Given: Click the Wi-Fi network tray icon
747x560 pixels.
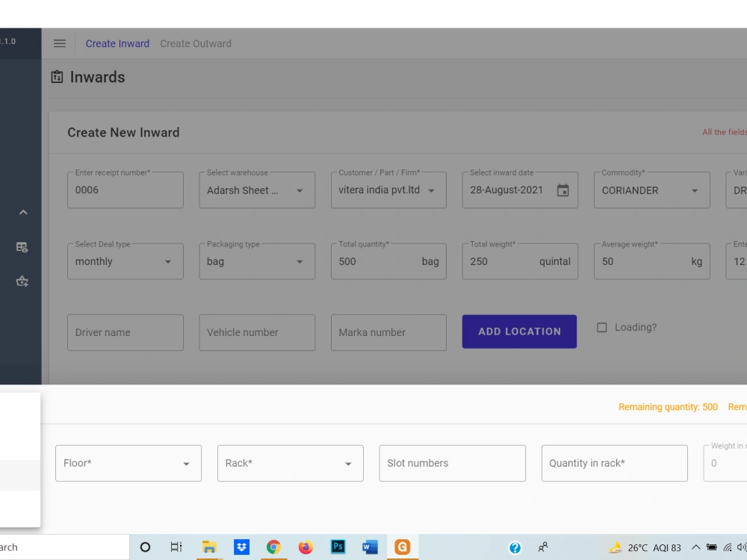Looking at the screenshot, I should (728, 547).
